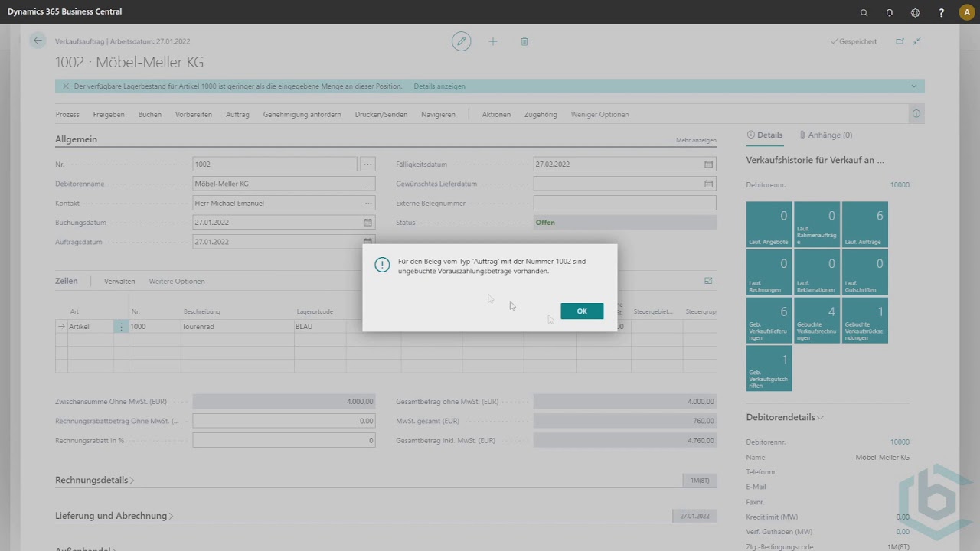Screen dimensions: 980x551
Task: Open the help question mark icon
Action: coord(942,12)
